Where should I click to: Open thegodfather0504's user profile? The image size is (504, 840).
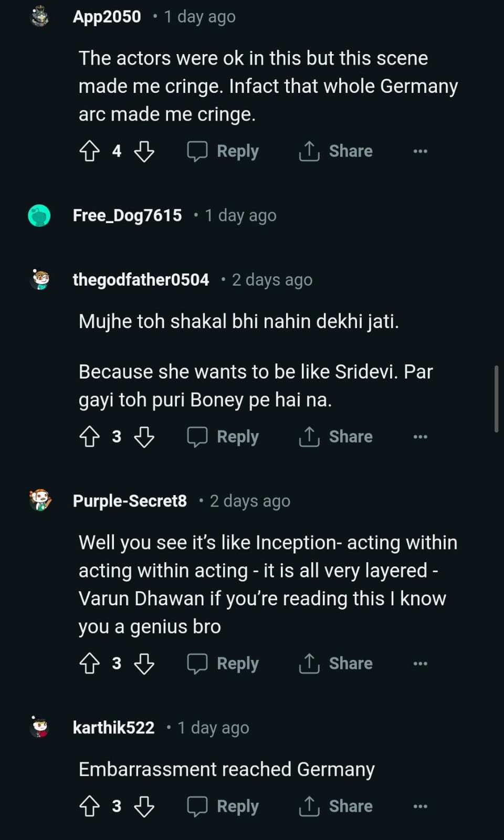pyautogui.click(x=141, y=280)
